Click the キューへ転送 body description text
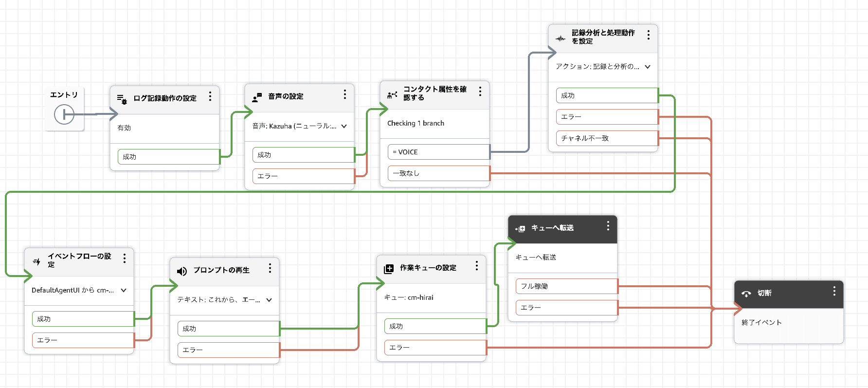868x388 pixels. pos(536,257)
